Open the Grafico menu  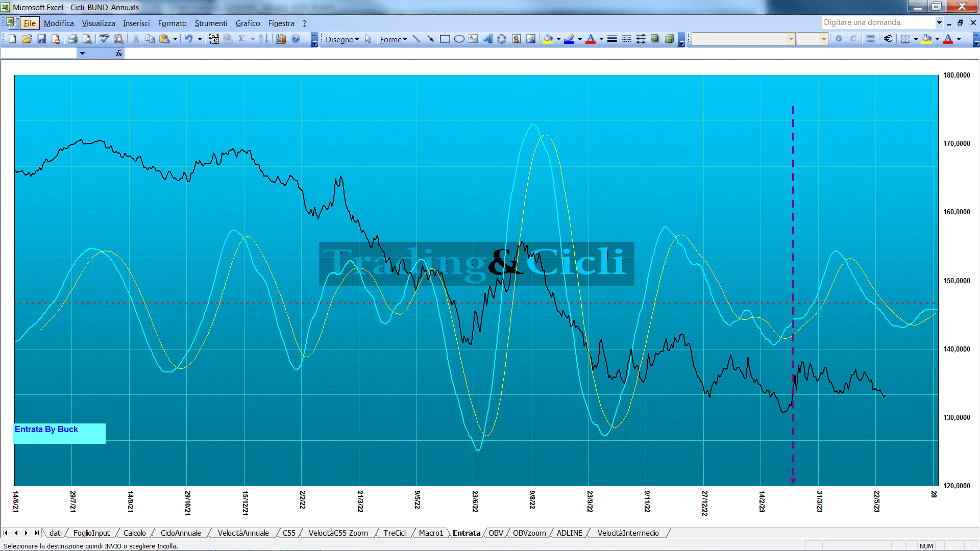pyautogui.click(x=248, y=23)
